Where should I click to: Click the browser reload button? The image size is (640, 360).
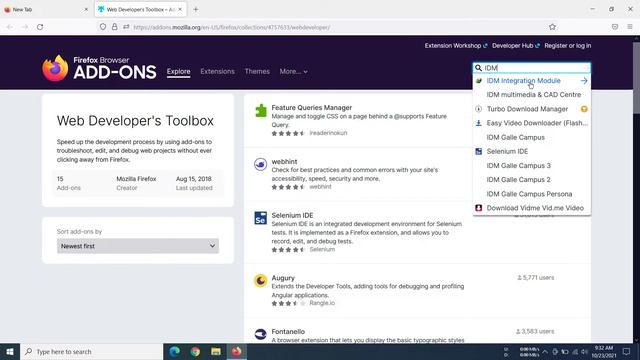point(40,27)
